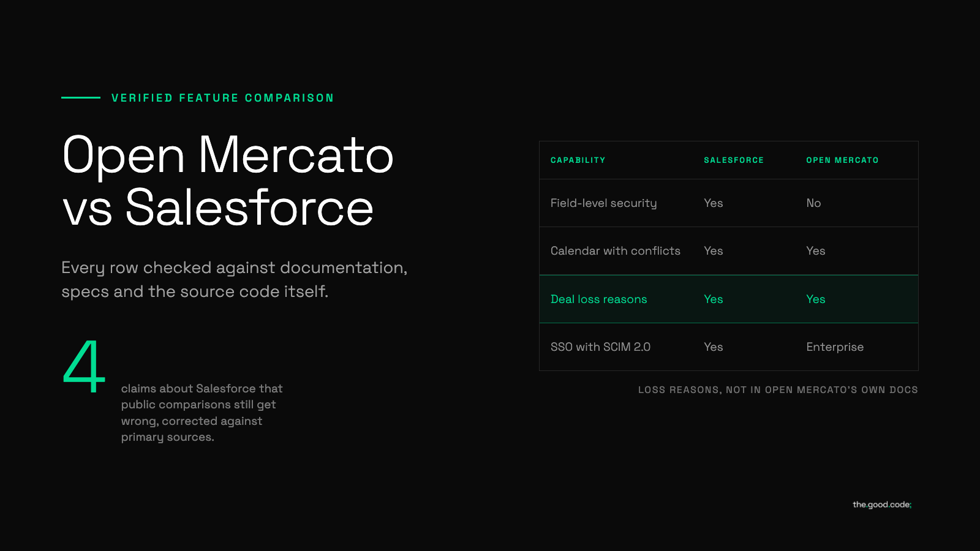Click the SALESFORCE column header
This screenshot has width=980, height=551.
[734, 160]
